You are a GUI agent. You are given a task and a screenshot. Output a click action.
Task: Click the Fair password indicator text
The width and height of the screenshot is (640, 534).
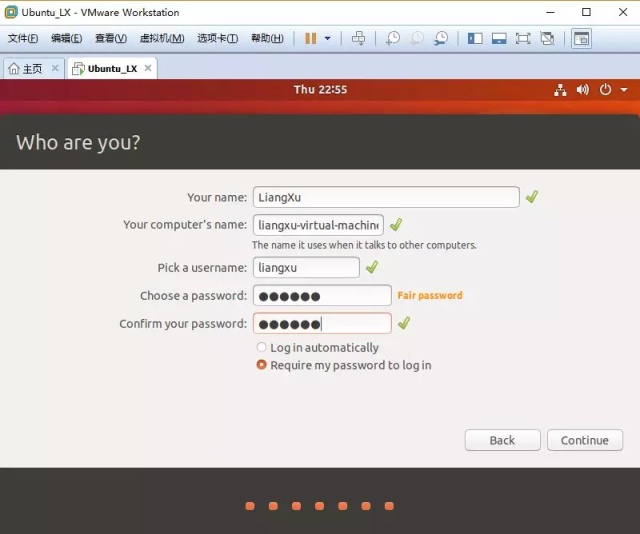[x=430, y=295]
